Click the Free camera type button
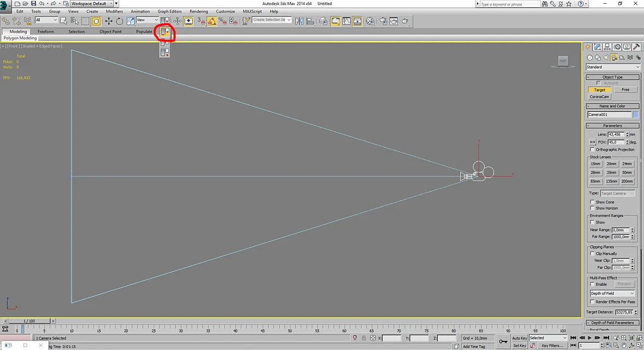The width and height of the screenshot is (644, 350). coord(625,90)
